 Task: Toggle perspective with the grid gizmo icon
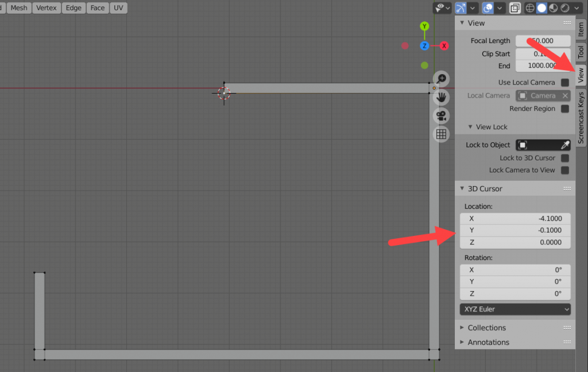(440, 134)
